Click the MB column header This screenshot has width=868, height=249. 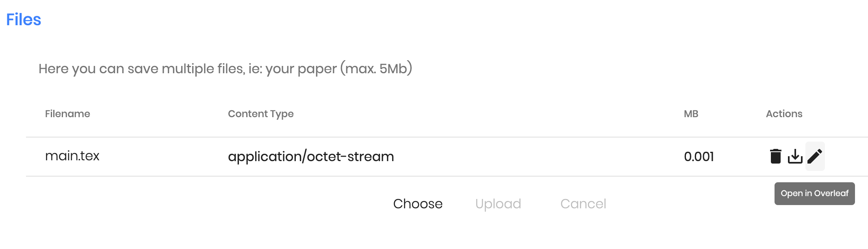(691, 114)
